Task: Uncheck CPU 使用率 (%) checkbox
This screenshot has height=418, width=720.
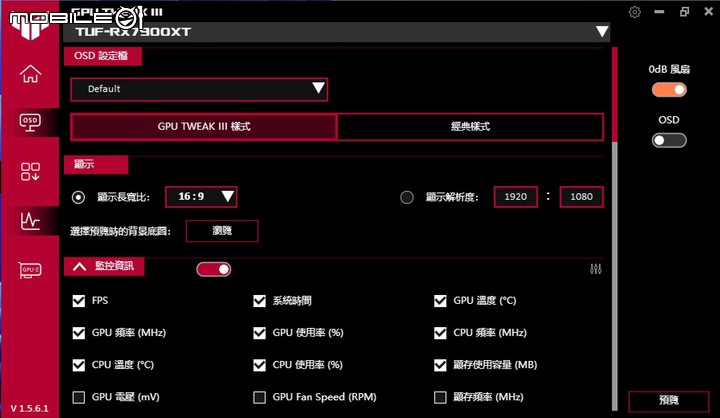Action: click(259, 365)
